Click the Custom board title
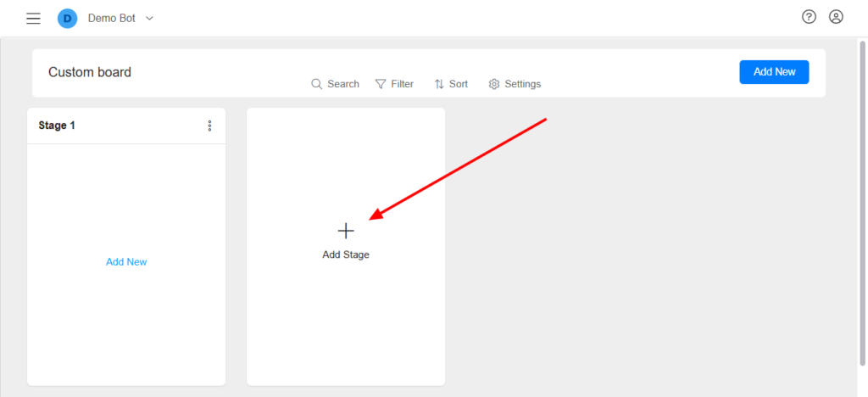 pos(90,72)
